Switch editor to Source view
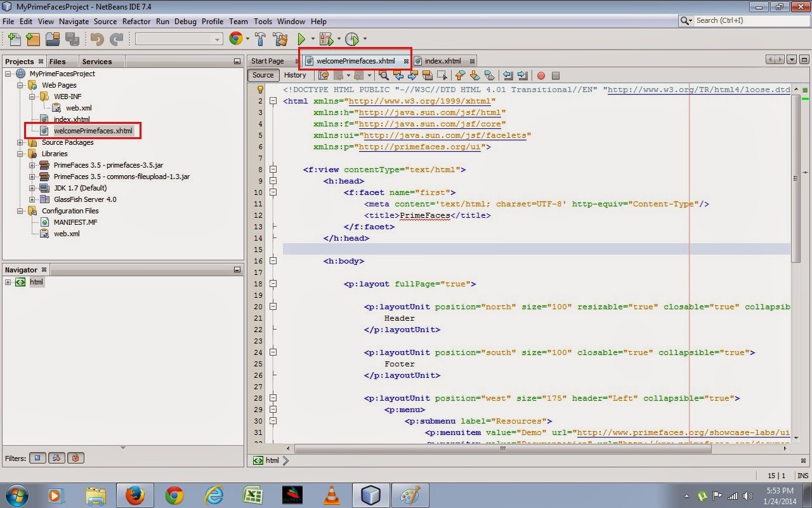812x508 pixels. tap(263, 75)
